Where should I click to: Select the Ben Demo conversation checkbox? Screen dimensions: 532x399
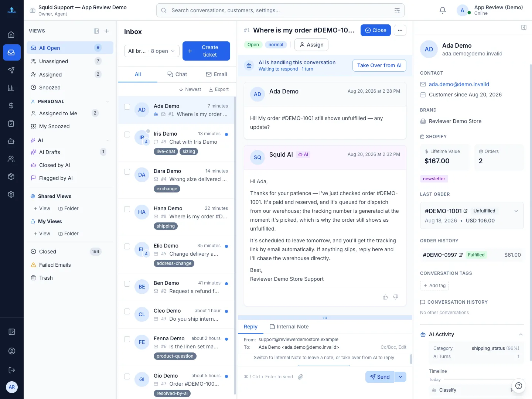[127, 284]
